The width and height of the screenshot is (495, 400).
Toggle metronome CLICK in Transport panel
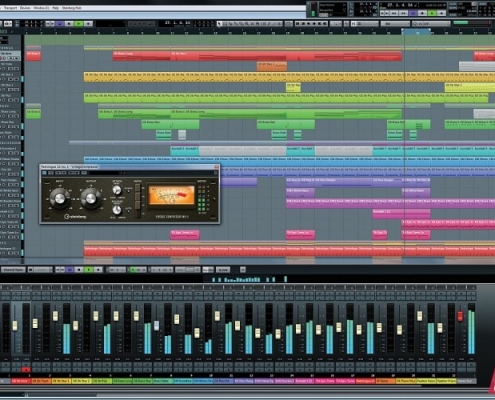(452, 4)
